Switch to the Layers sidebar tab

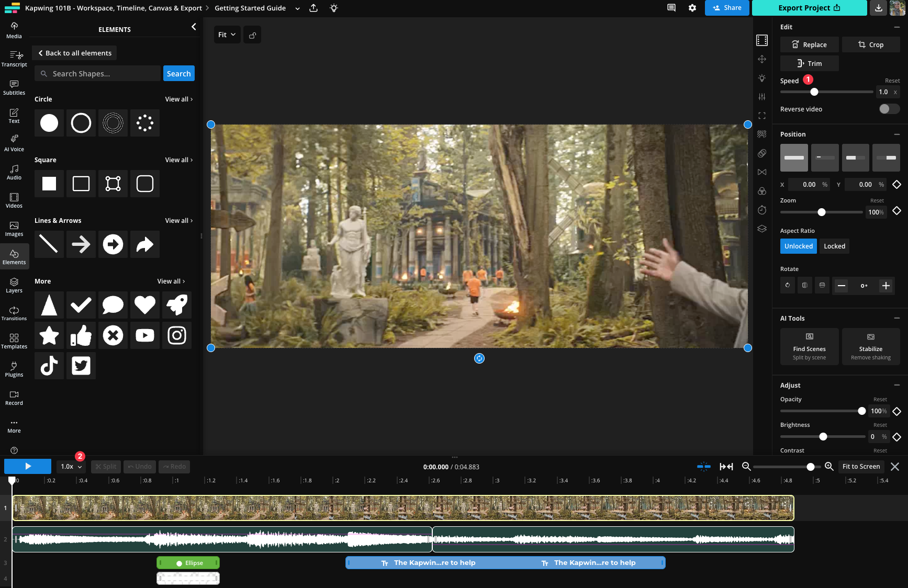[x=14, y=285]
